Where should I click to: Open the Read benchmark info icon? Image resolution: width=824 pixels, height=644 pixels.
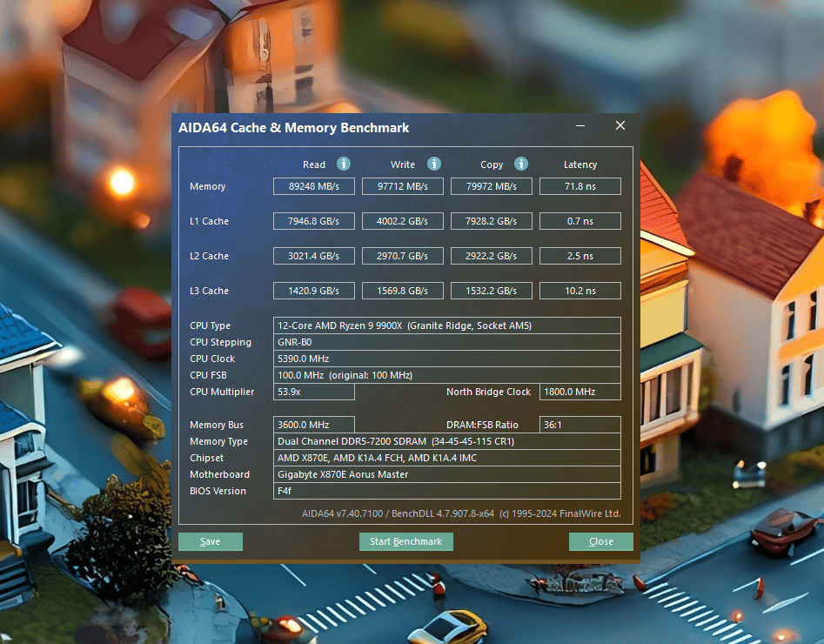(344, 164)
